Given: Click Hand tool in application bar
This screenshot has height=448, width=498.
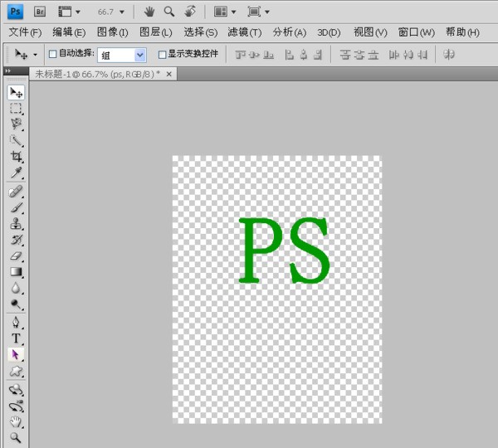Looking at the screenshot, I should [149, 12].
